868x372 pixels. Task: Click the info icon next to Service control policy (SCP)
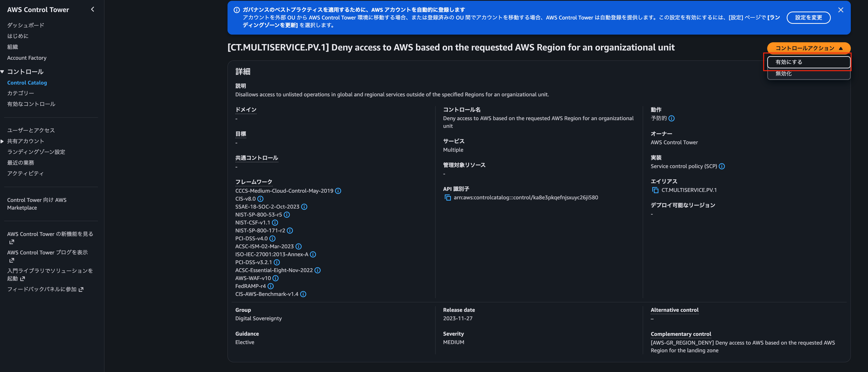[x=722, y=166]
